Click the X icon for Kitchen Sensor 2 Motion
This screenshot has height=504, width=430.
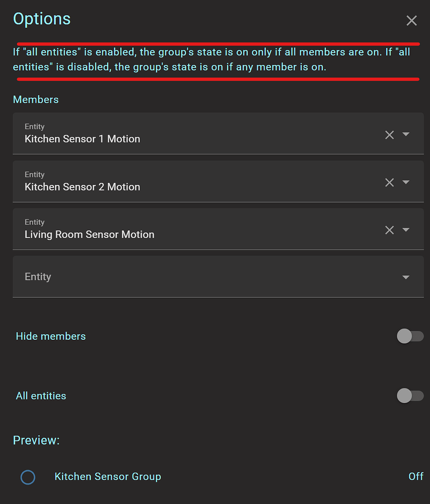(x=389, y=182)
